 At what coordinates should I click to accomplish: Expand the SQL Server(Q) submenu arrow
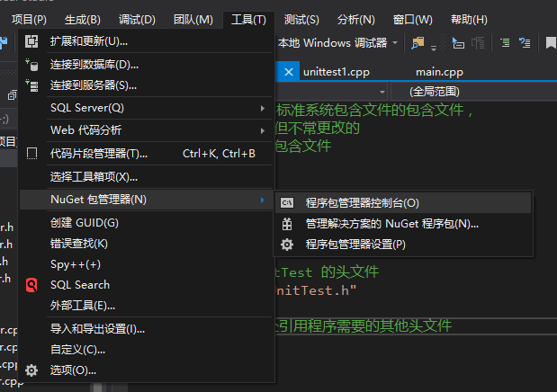263,108
